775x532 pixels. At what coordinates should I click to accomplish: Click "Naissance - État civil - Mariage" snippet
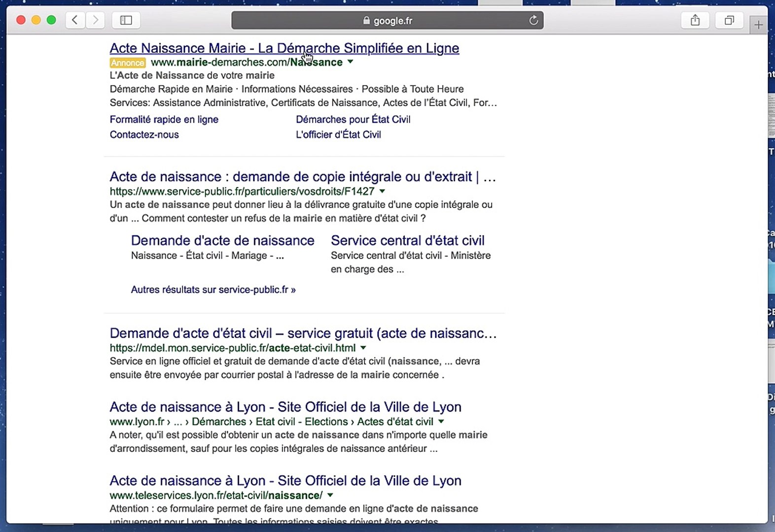click(208, 256)
